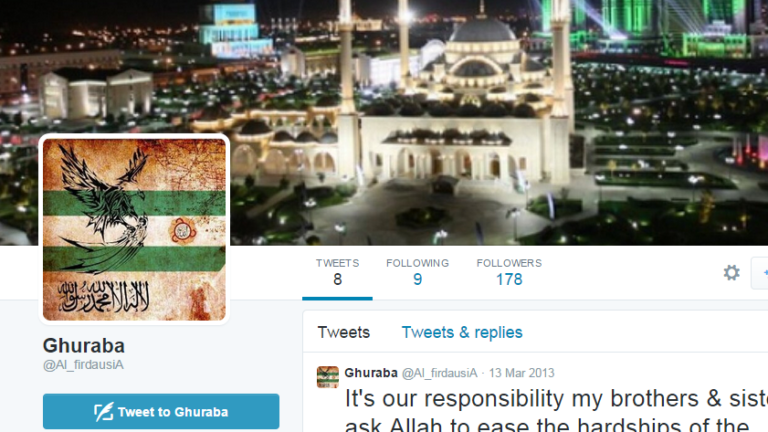Open the 13 Mar 2013 tweet timestamp

[521, 373]
